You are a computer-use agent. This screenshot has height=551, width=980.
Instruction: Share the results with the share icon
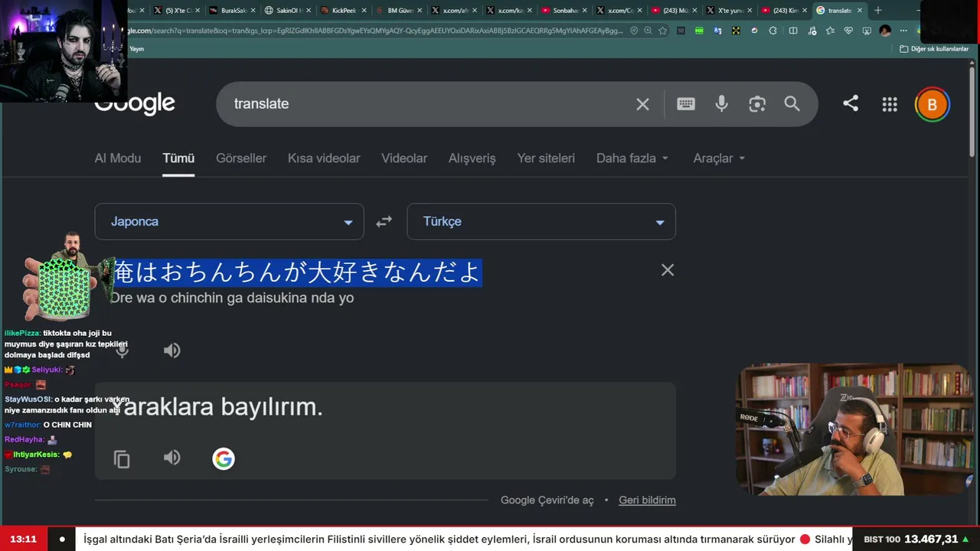[x=851, y=103]
